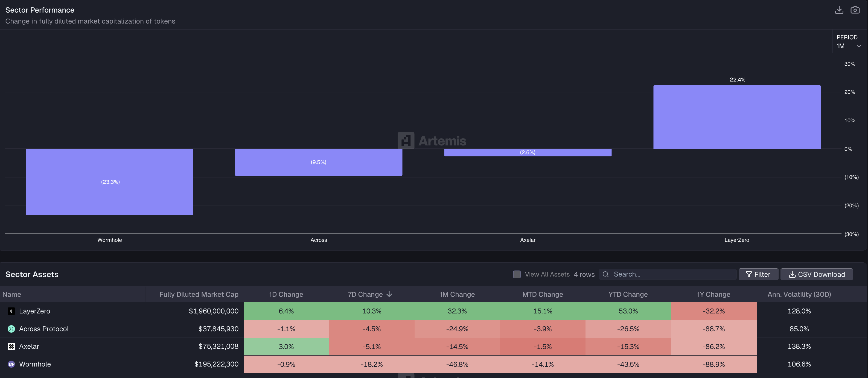Click the 7D Change sort arrow
This screenshot has width=868, height=378.
(x=389, y=294)
